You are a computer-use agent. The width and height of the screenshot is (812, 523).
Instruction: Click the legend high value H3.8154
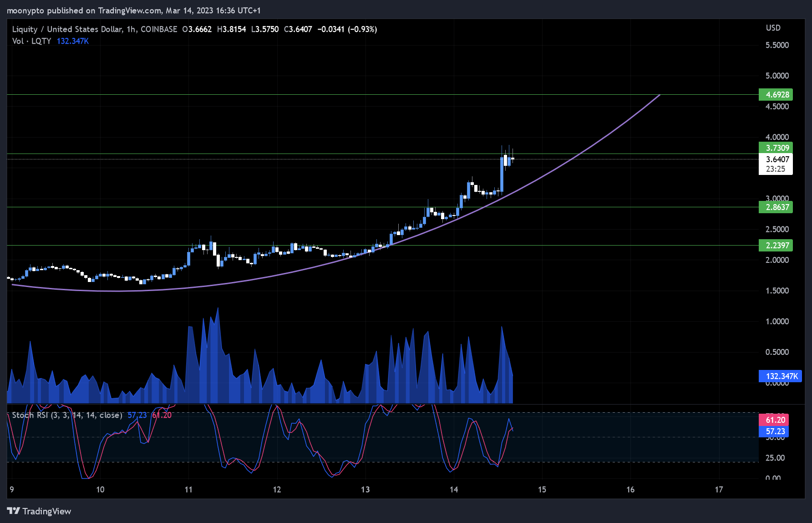(231, 29)
